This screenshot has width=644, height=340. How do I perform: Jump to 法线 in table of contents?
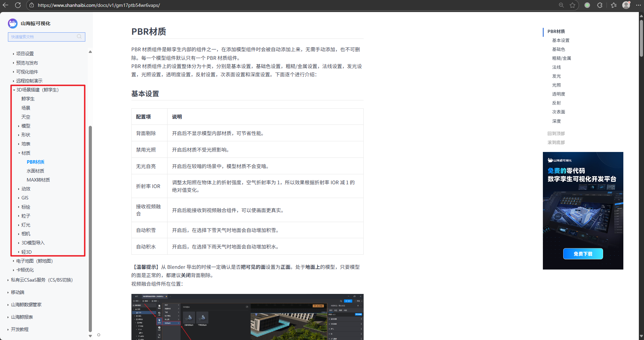[556, 67]
